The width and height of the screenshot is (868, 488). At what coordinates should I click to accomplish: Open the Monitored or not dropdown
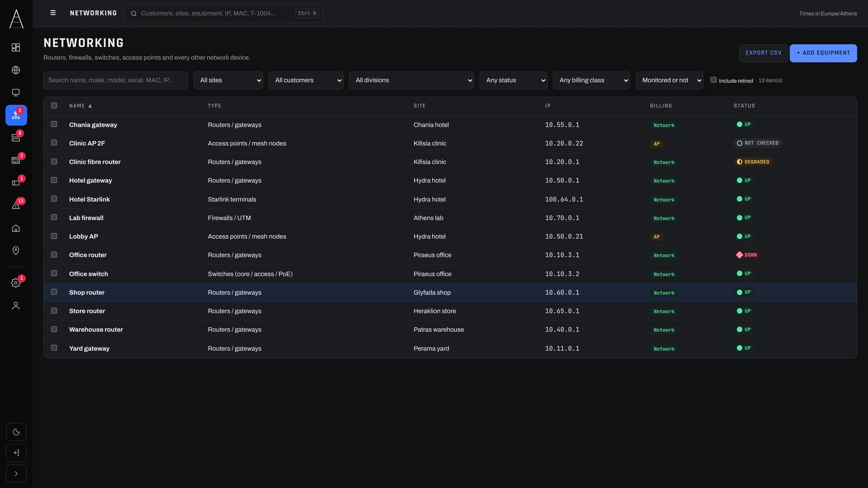coord(669,80)
